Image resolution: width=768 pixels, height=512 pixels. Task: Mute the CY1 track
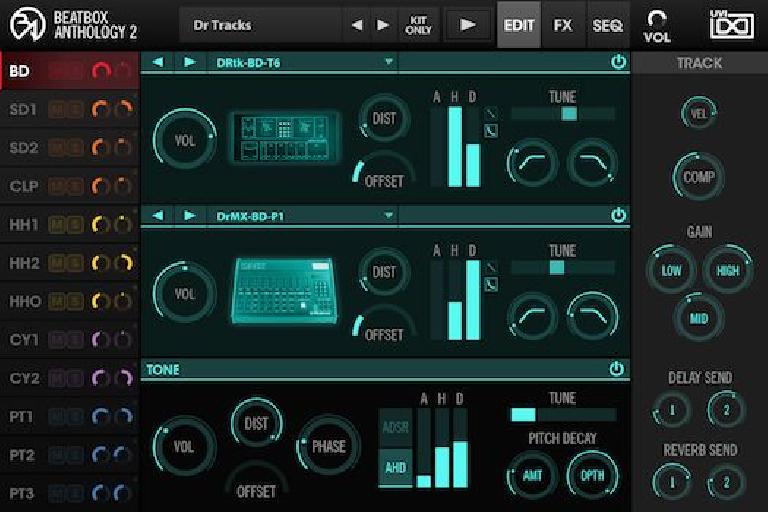tap(57, 340)
